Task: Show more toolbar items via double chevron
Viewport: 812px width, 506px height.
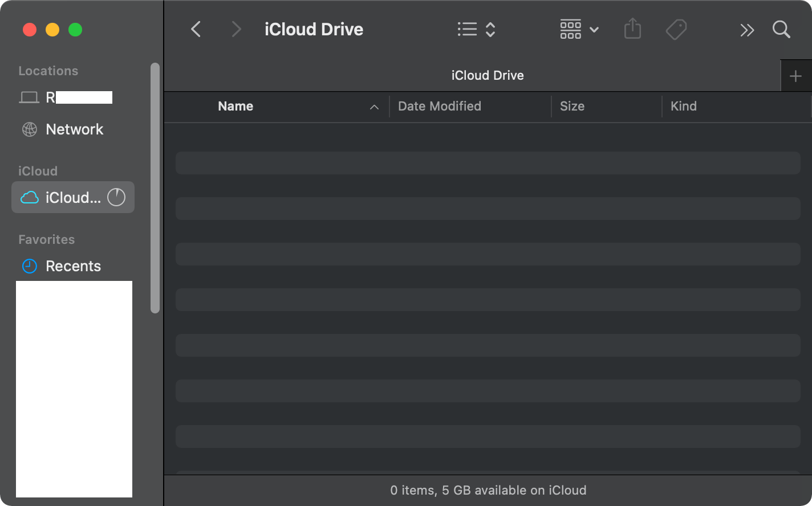Action: click(x=747, y=30)
